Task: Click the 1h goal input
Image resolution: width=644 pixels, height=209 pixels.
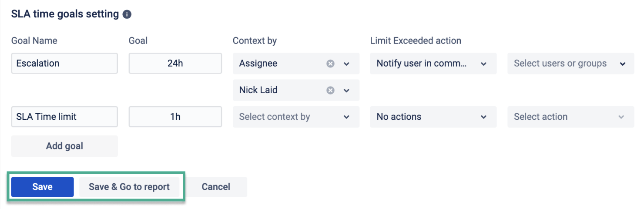Action: 175,117
